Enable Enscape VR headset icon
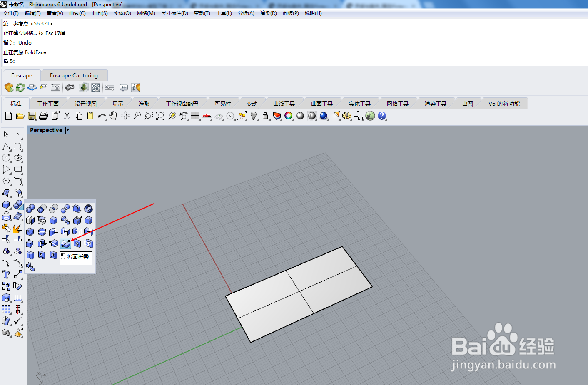The height and width of the screenshot is (385, 588). 70,87
